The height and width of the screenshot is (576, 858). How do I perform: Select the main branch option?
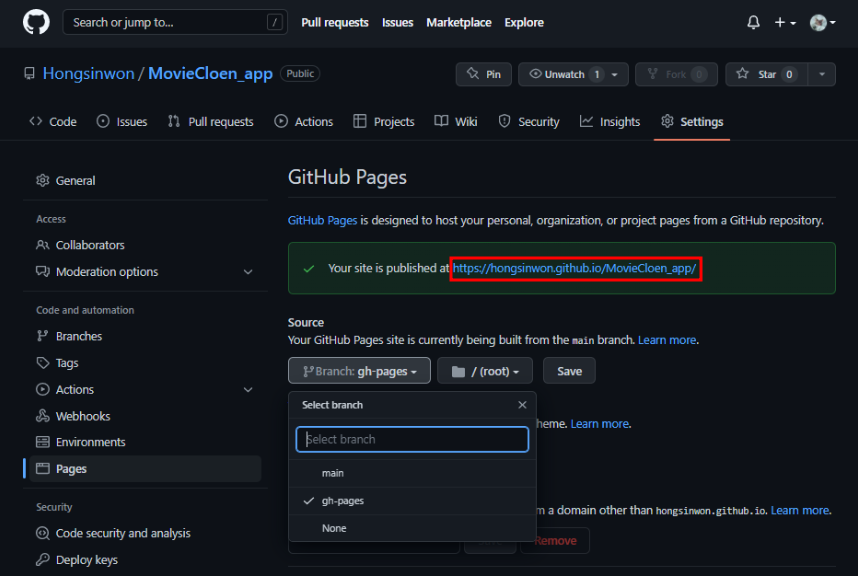point(412,473)
